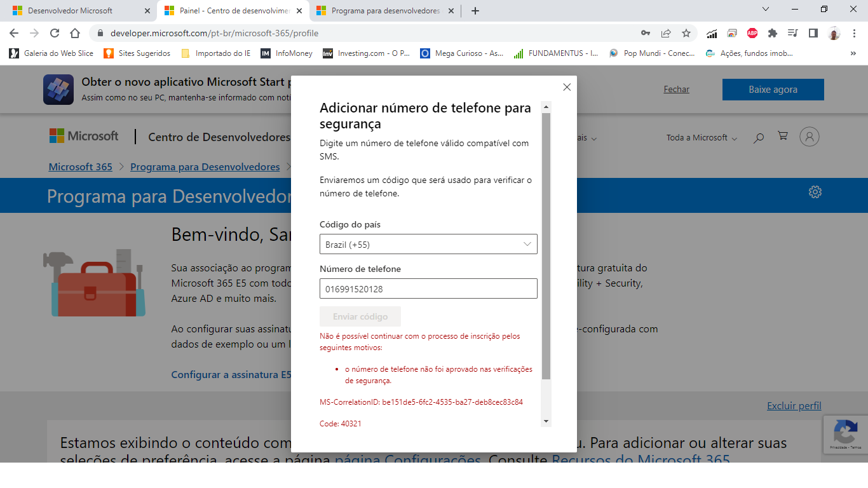
Task: Click the Excluir perfil link
Action: pos(794,406)
